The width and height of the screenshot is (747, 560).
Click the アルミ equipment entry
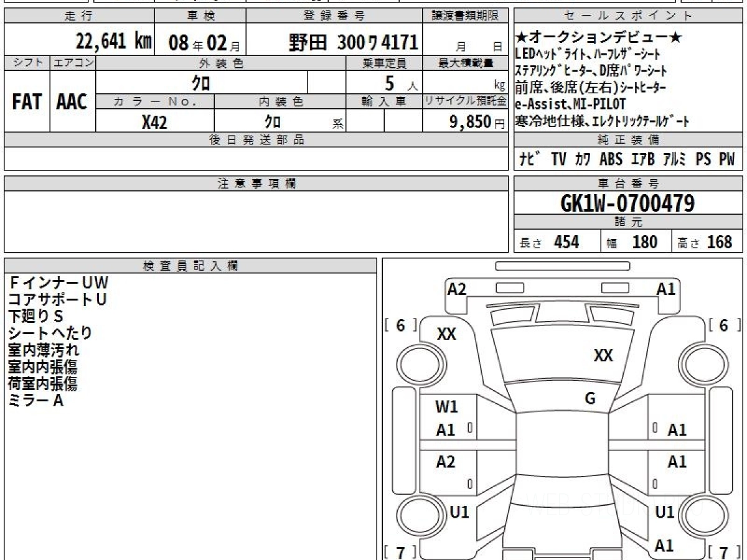[x=675, y=159]
